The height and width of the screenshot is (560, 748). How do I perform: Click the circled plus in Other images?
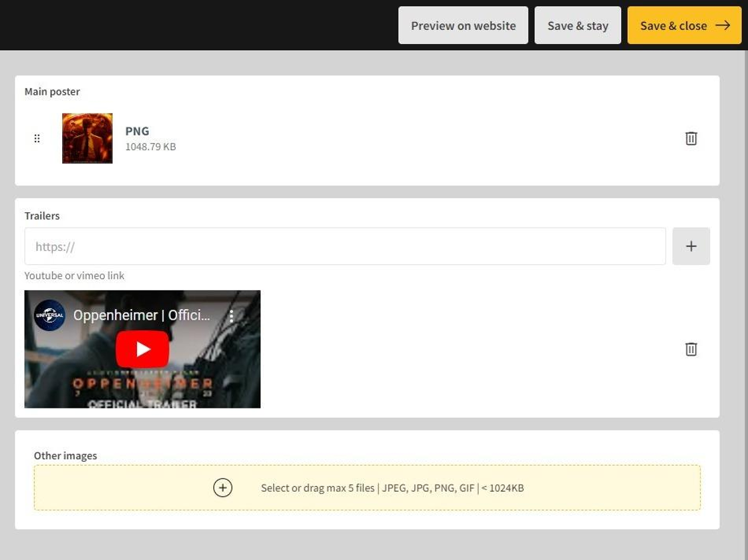(x=222, y=488)
